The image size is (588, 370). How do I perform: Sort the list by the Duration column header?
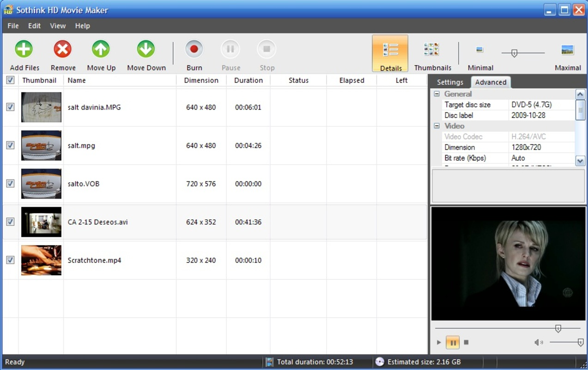pyautogui.click(x=249, y=80)
